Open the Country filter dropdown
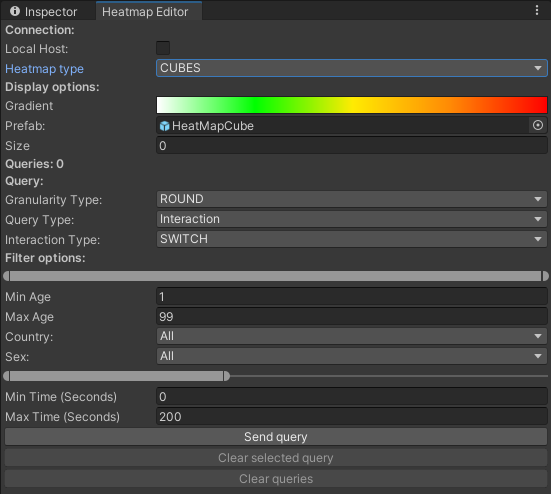Screen dimensions: 551x494 point(351,336)
